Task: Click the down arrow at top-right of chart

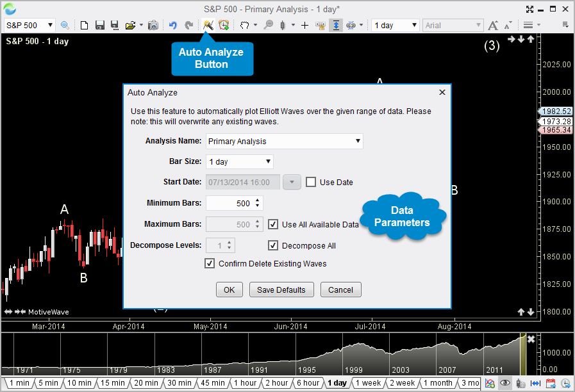Action: (521, 39)
